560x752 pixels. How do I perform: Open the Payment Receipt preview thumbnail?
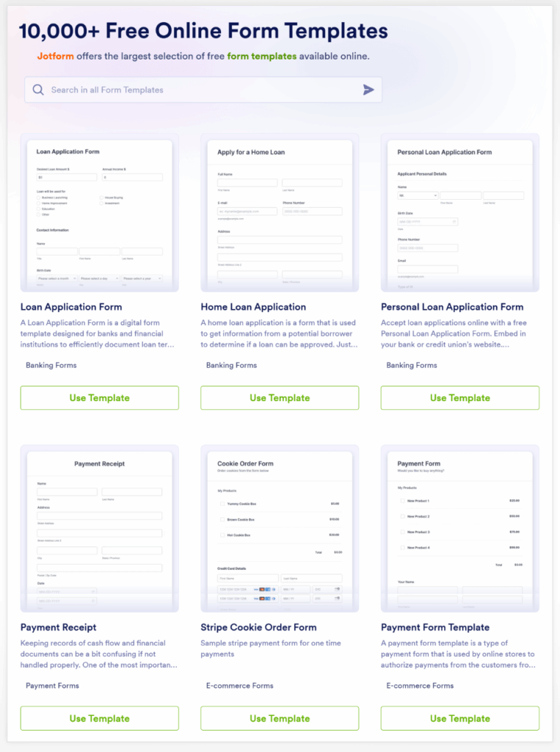click(x=100, y=529)
